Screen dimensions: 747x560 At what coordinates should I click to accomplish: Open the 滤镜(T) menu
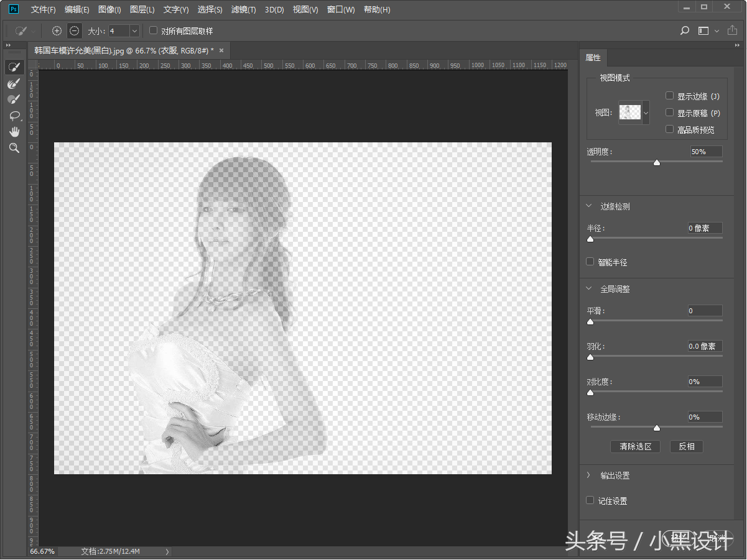coord(243,9)
